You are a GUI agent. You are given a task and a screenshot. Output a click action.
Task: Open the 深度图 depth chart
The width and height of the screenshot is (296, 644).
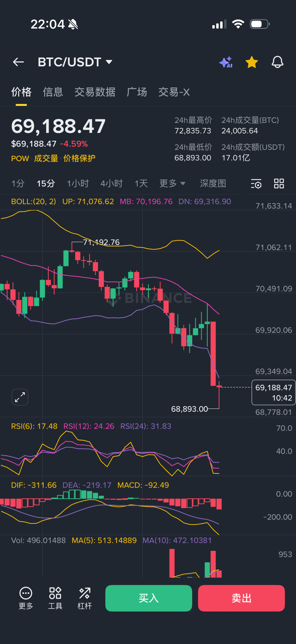point(213,184)
